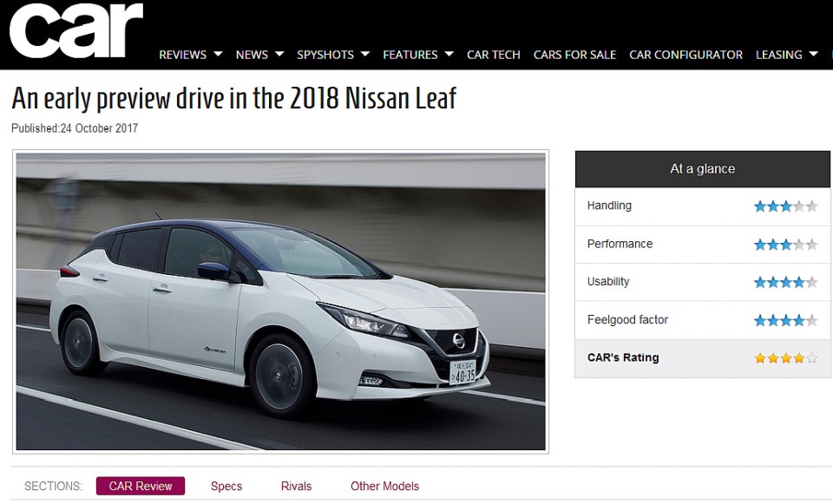Click the At a glance header
Viewport: 833px width, 504px height.
click(x=702, y=169)
